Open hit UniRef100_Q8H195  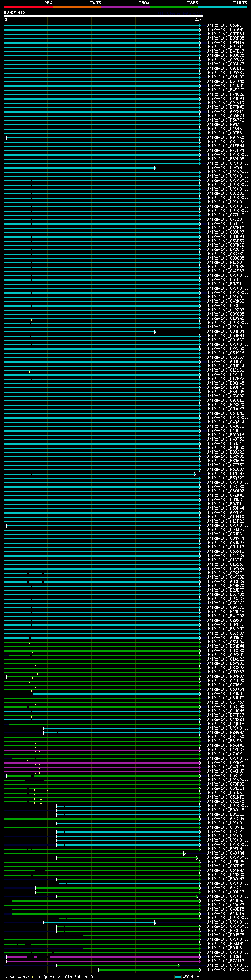(225, 77)
